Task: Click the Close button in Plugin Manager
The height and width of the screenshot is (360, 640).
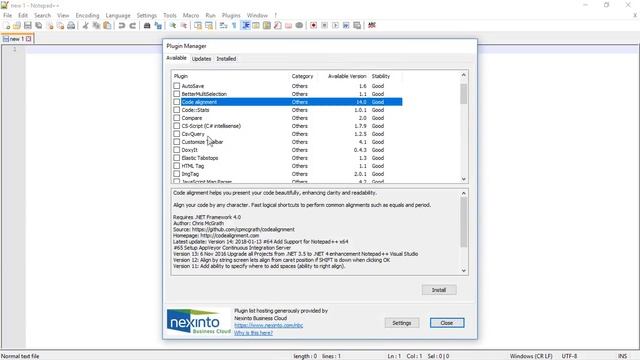Action: pos(447,323)
